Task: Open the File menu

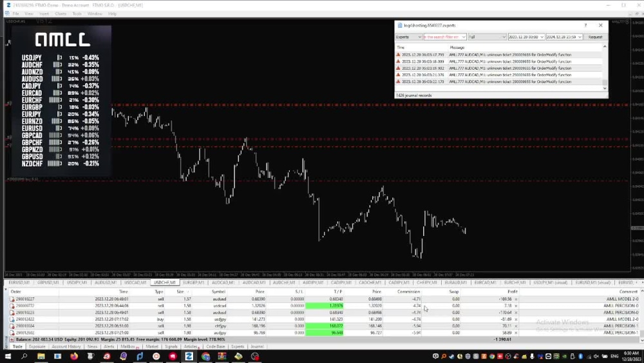Action: tap(15, 14)
